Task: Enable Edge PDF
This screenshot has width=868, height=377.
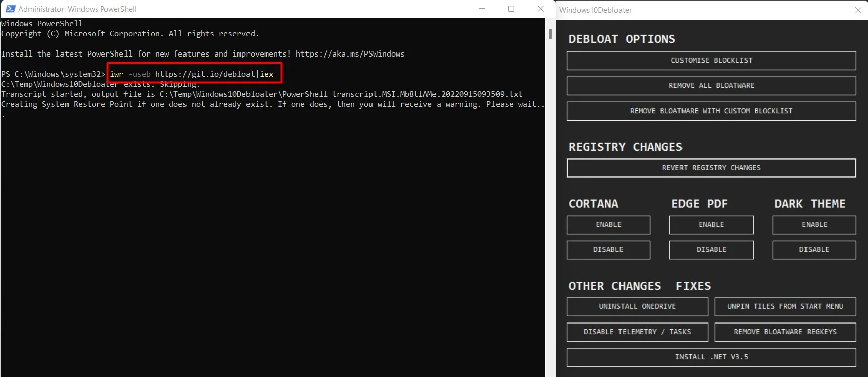Action: (711, 225)
